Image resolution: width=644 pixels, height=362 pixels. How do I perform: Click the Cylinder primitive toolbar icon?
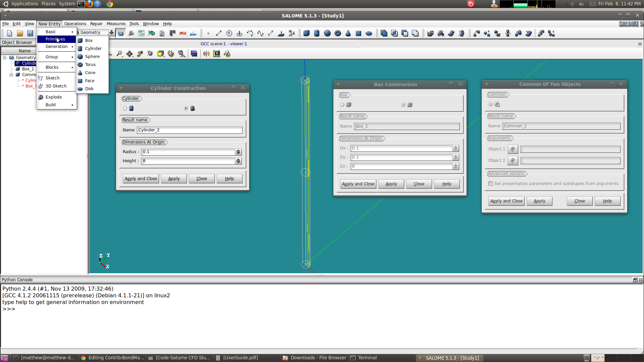(317, 33)
